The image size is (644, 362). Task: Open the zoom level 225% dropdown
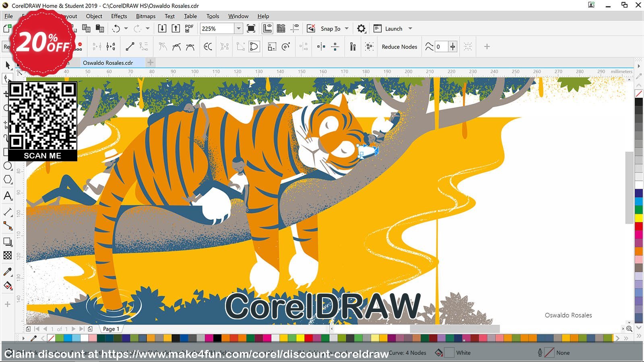point(238,29)
